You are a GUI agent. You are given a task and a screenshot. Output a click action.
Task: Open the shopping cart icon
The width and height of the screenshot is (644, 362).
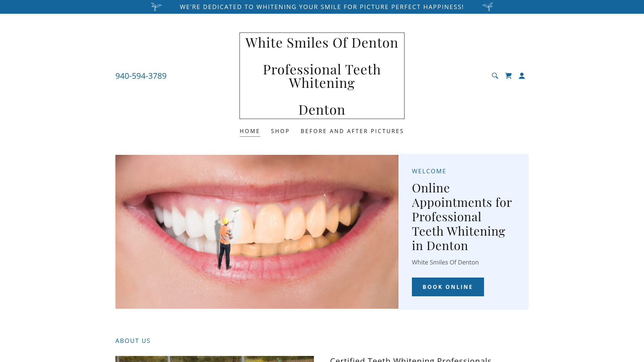coord(508,76)
